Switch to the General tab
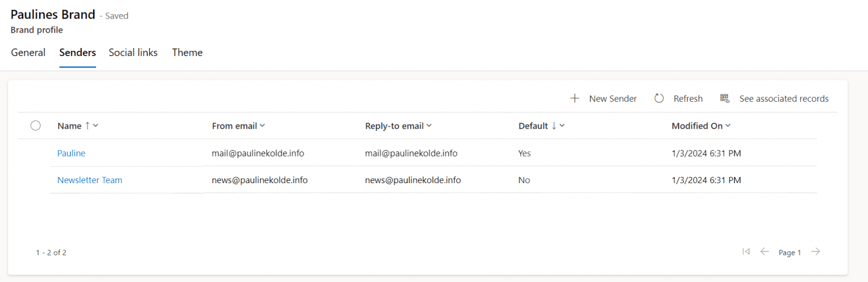This screenshot has width=868, height=282. (x=28, y=53)
